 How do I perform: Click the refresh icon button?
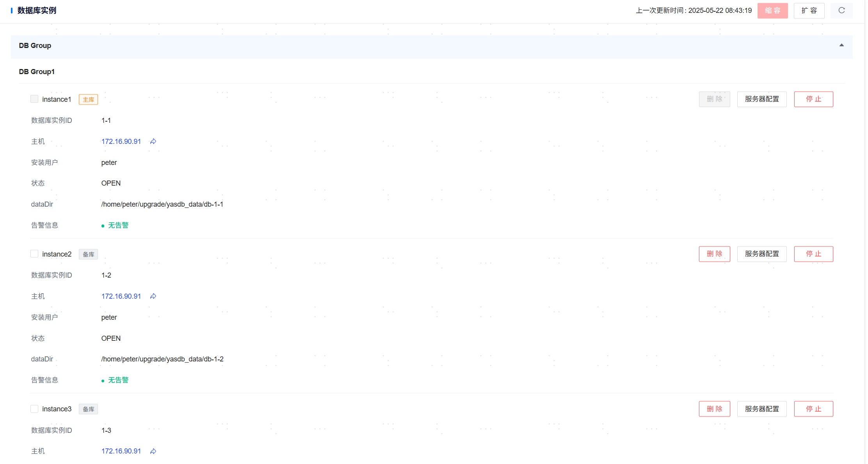841,11
